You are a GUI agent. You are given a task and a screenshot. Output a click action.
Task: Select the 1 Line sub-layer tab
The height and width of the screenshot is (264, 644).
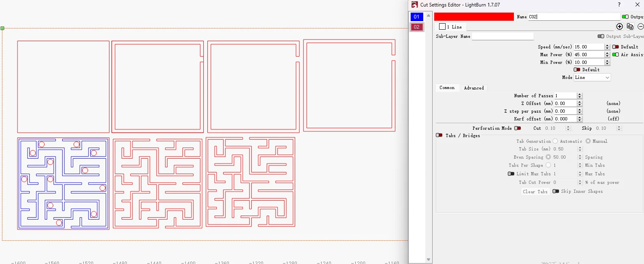tap(450, 27)
